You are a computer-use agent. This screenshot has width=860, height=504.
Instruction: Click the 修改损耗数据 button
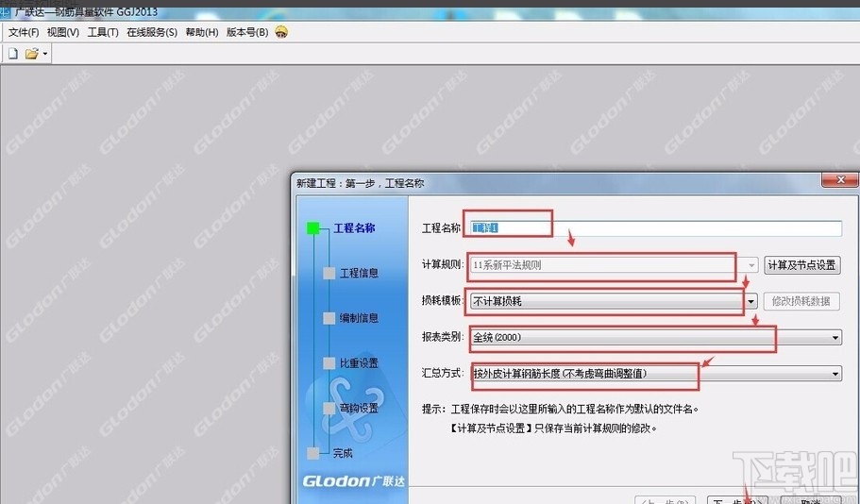point(801,301)
